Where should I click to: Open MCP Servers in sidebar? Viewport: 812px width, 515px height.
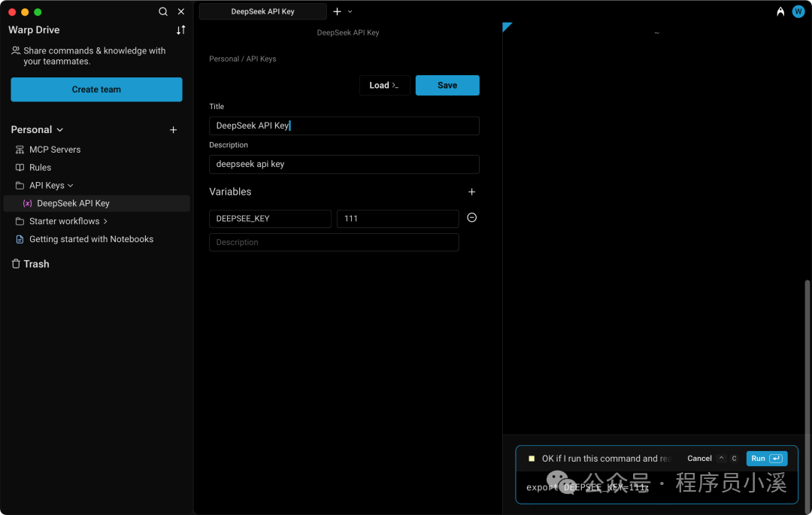point(55,150)
